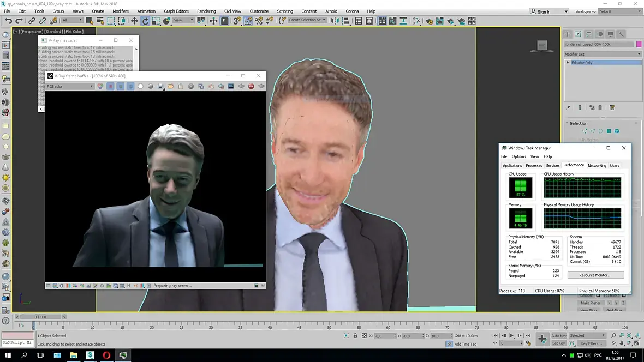Click the Align tool icon

(346, 21)
